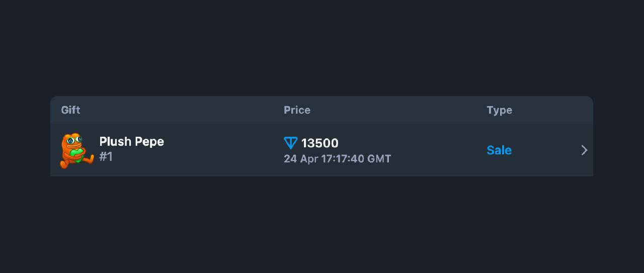This screenshot has height=273, width=644.
Task: Open the Plush Pepe #1 gift row
Action: point(321,150)
